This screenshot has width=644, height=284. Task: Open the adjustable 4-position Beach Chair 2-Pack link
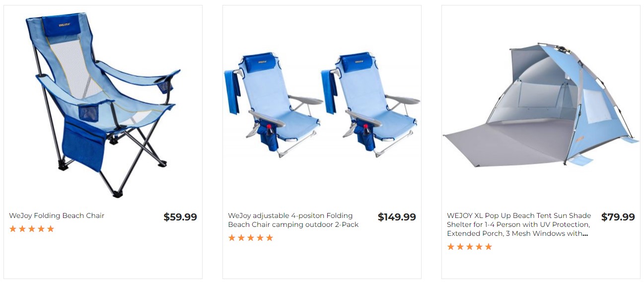pos(293,220)
